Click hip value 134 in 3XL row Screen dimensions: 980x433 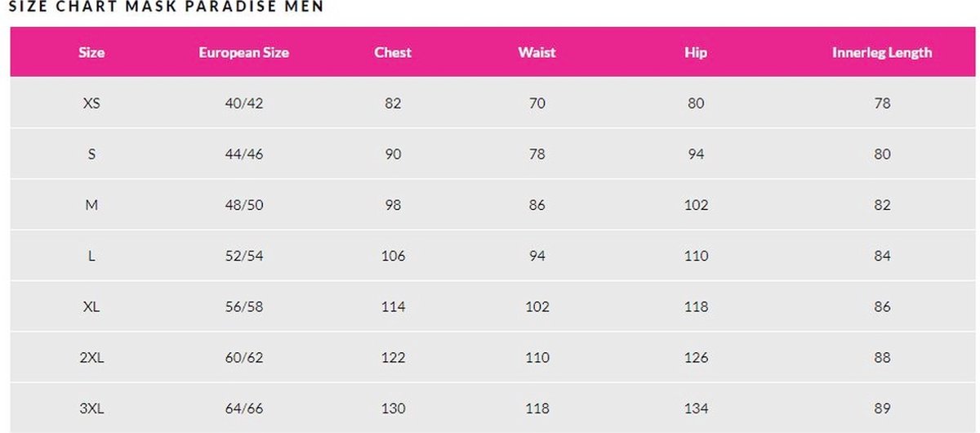pyautogui.click(x=696, y=408)
